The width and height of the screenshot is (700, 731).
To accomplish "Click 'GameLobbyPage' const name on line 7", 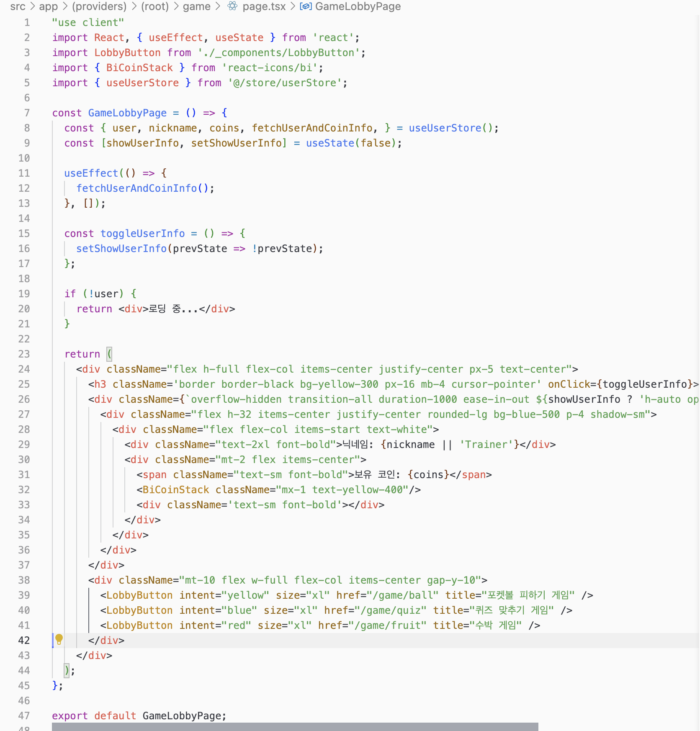I will point(127,113).
